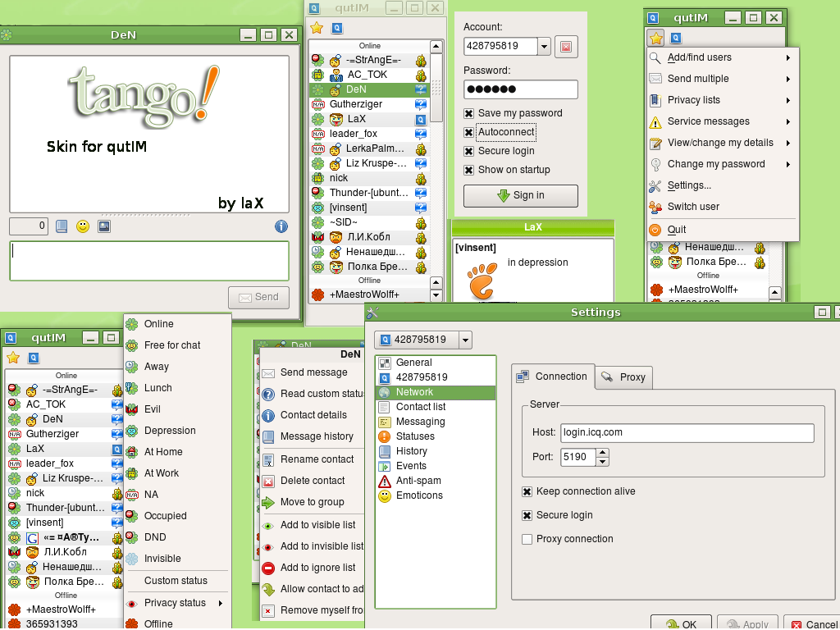Switch to the Connection tab
Screen dimensions: 840x630
pos(553,377)
